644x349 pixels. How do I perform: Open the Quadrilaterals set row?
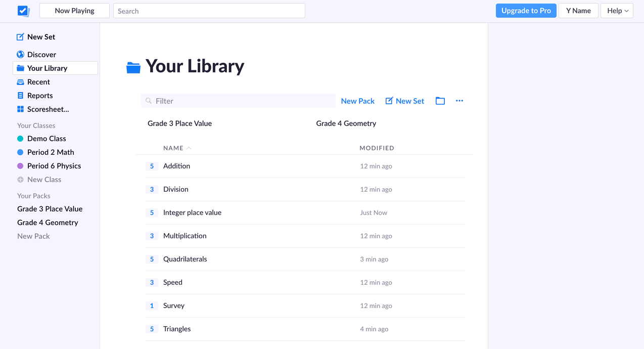[185, 259]
